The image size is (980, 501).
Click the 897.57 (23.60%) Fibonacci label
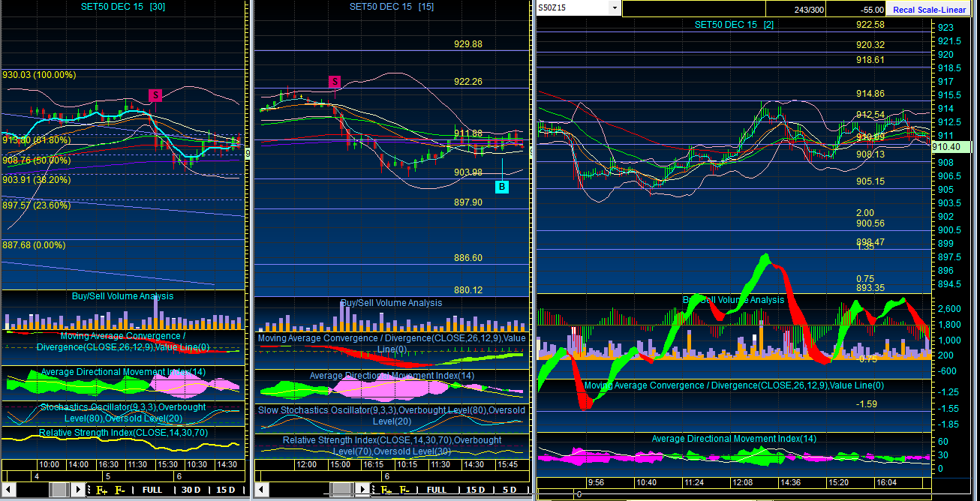36,205
